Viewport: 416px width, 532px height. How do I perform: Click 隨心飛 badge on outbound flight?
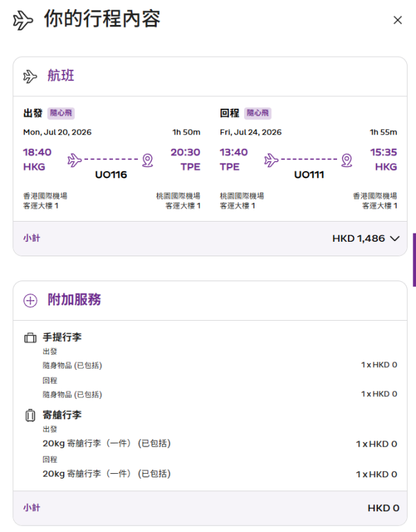[x=61, y=113]
